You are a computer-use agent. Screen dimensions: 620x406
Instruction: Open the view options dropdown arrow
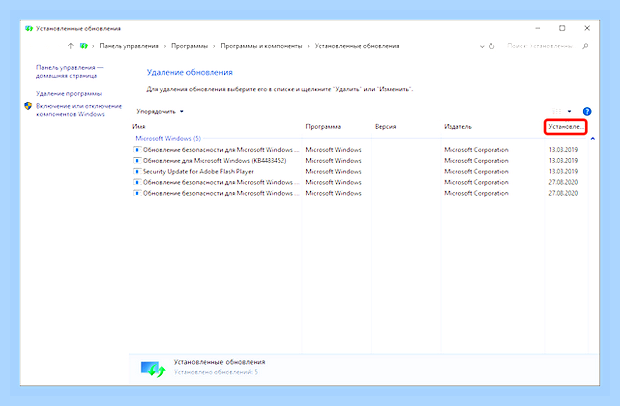click(x=569, y=111)
